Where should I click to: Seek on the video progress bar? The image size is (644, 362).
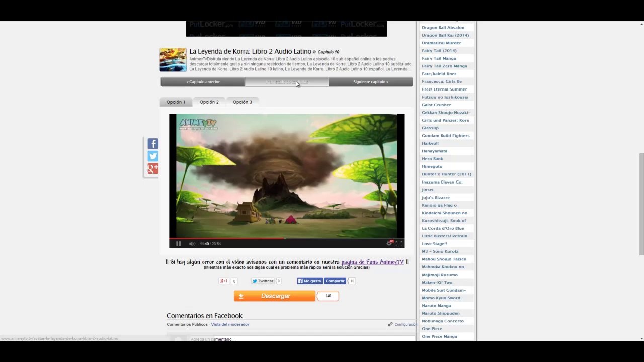(x=286, y=238)
